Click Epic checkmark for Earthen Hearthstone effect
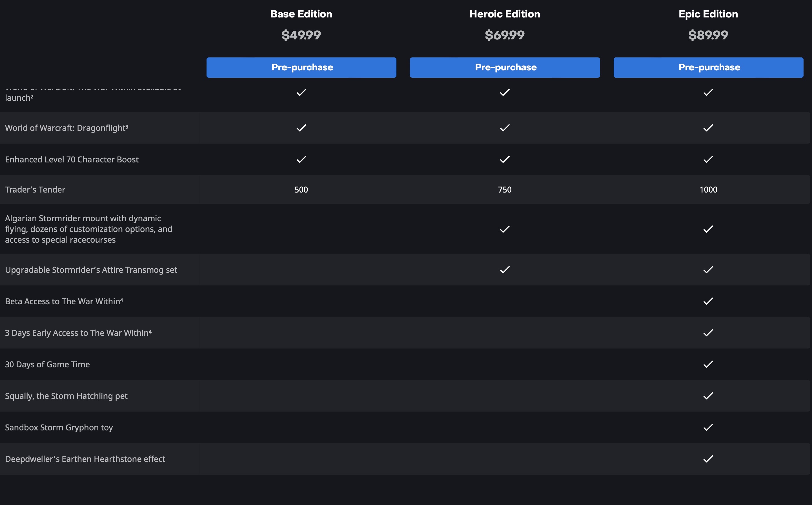The height and width of the screenshot is (505, 812). [x=708, y=459]
